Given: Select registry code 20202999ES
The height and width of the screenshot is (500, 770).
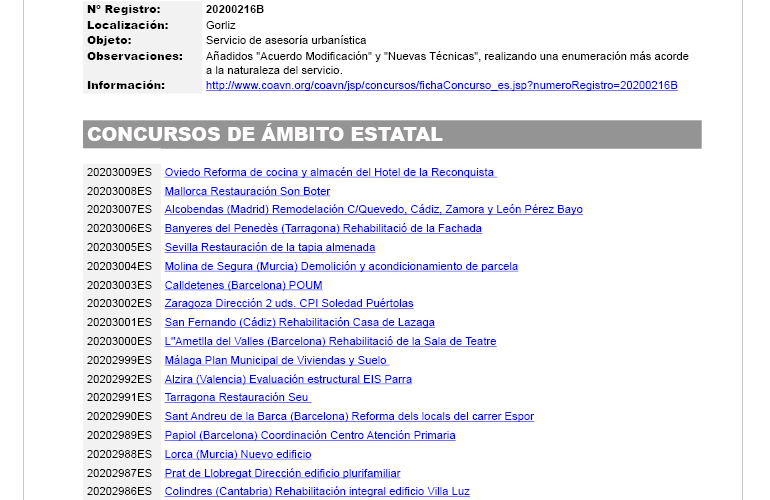Looking at the screenshot, I should pyautogui.click(x=119, y=361).
